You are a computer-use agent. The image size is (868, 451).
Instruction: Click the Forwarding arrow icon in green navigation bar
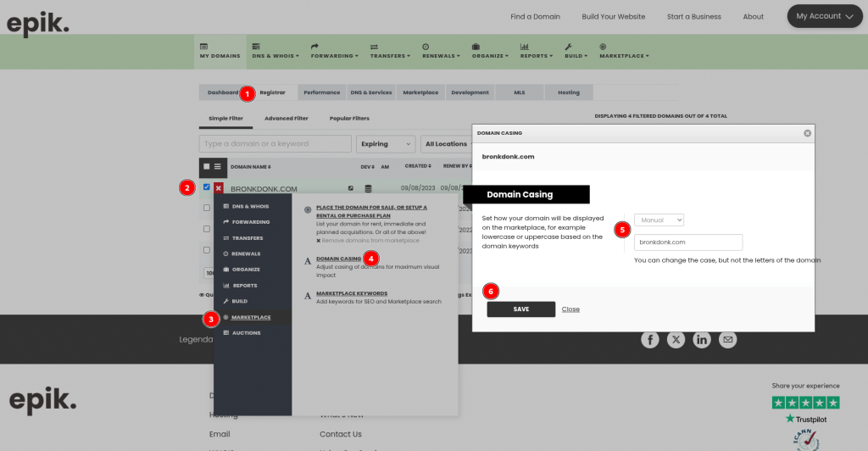coord(314,47)
